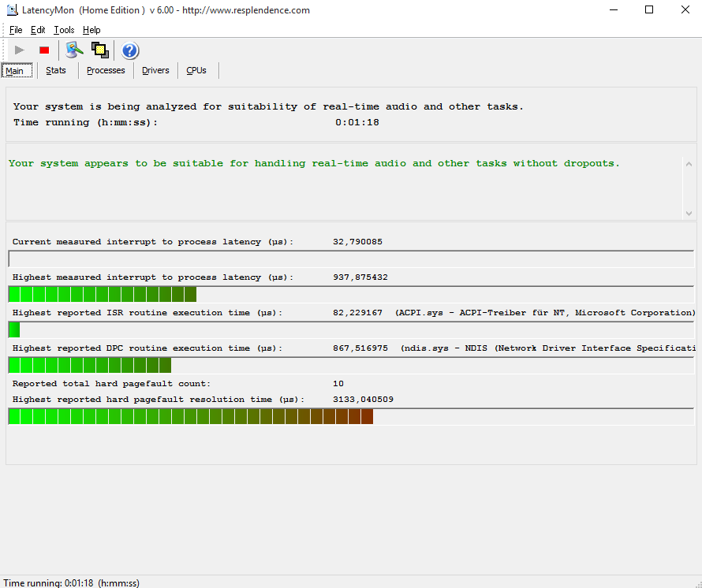Switch to the Stats tab
This screenshot has width=702, height=588.
(x=56, y=70)
